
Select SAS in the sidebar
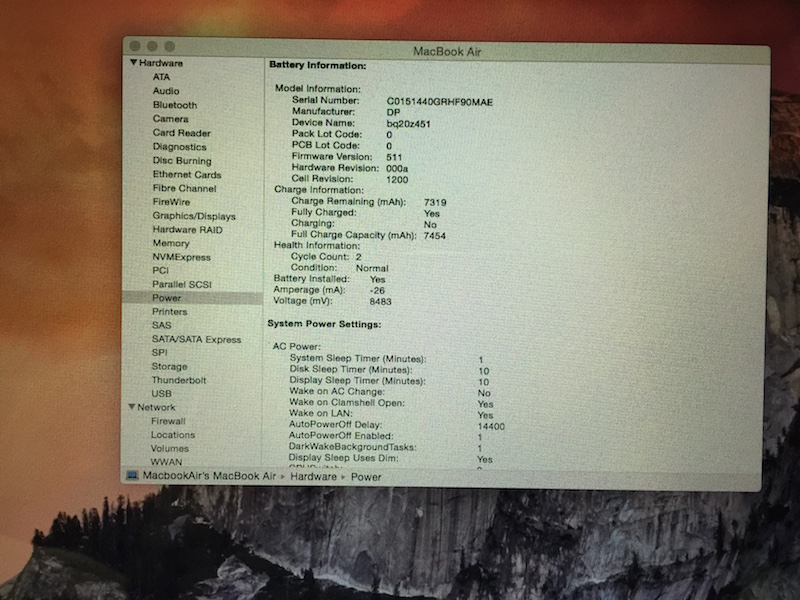tap(161, 326)
